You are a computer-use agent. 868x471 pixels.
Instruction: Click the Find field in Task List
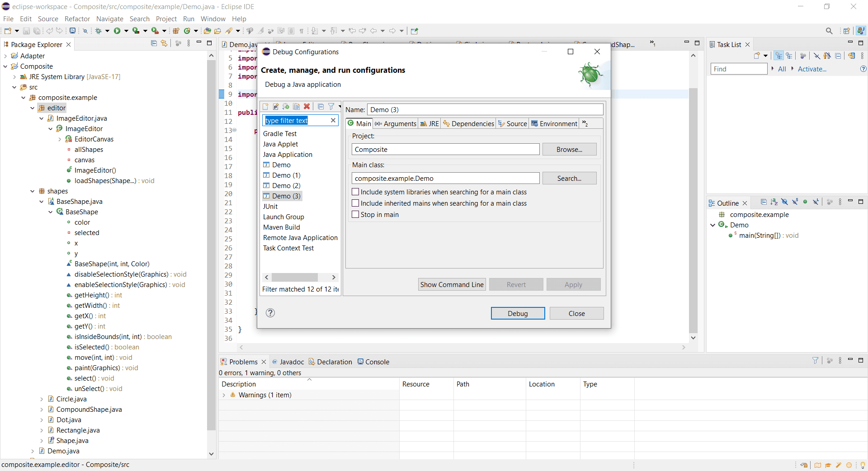tap(739, 69)
